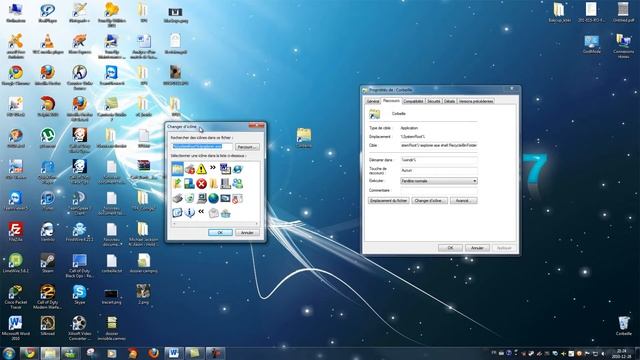
Task: Click the Touche de raccourci field
Action: 439,170
